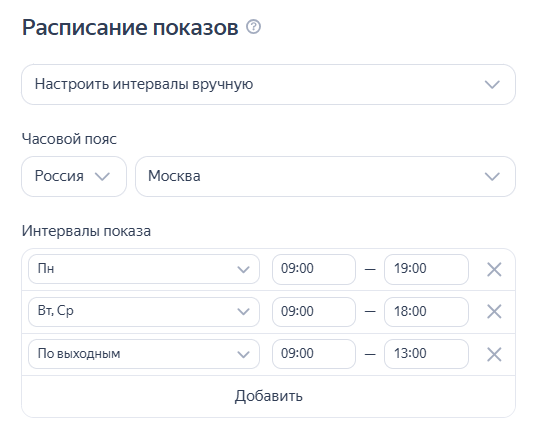
Task: Click the Добавить button
Action: click(268, 396)
